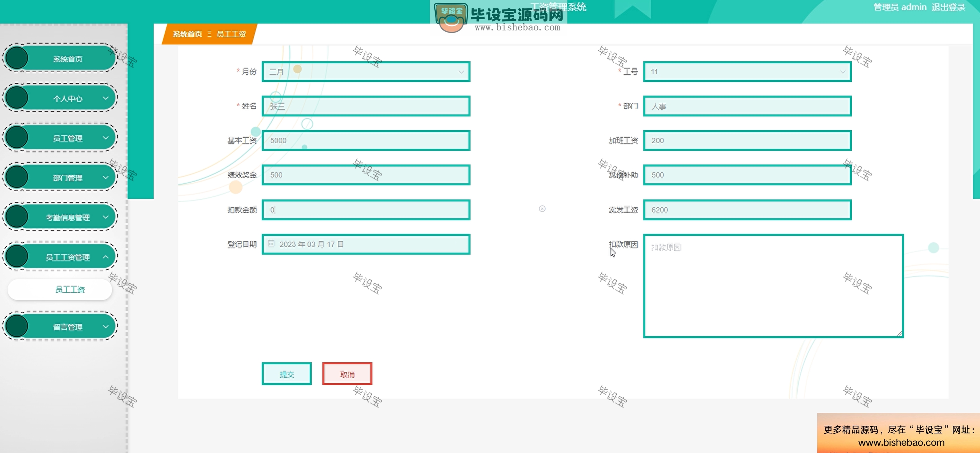Click the 工号 dropdown arrow icon
Viewport: 980px width, 453px height.
pos(843,72)
